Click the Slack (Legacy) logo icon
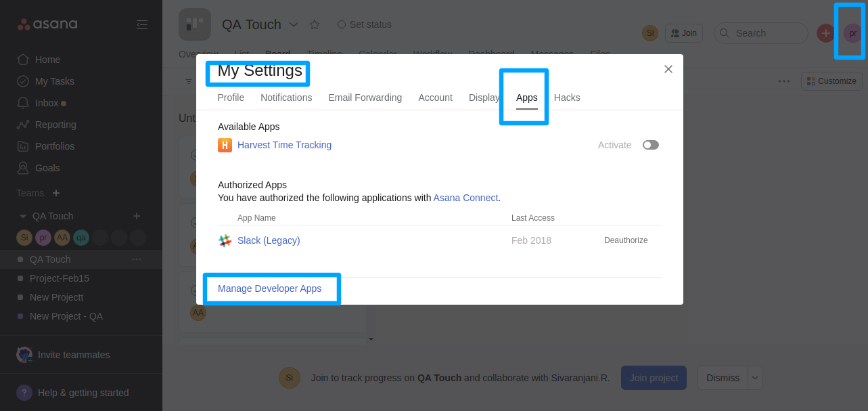The height and width of the screenshot is (411, 868). click(225, 240)
